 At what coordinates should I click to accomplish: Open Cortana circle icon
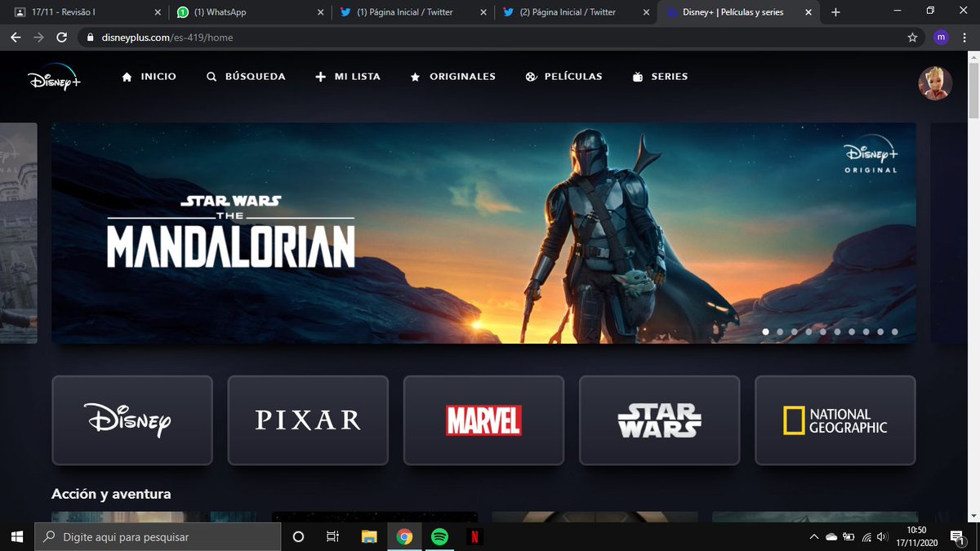(x=298, y=536)
